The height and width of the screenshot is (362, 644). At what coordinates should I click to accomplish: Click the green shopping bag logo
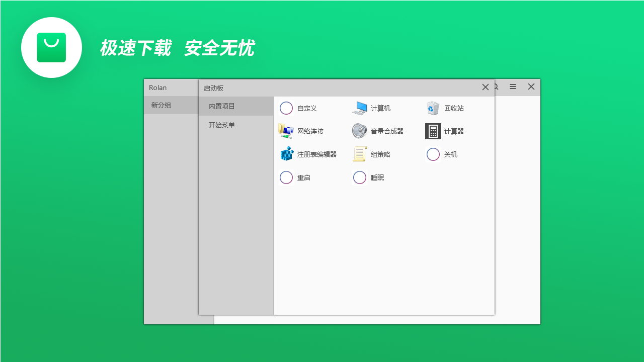(51, 47)
